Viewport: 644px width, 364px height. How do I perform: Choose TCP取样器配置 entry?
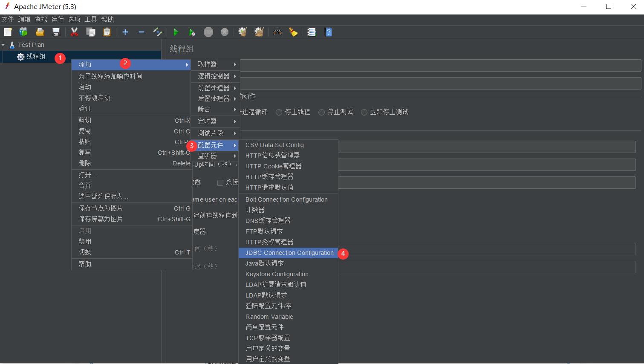click(x=288, y=338)
